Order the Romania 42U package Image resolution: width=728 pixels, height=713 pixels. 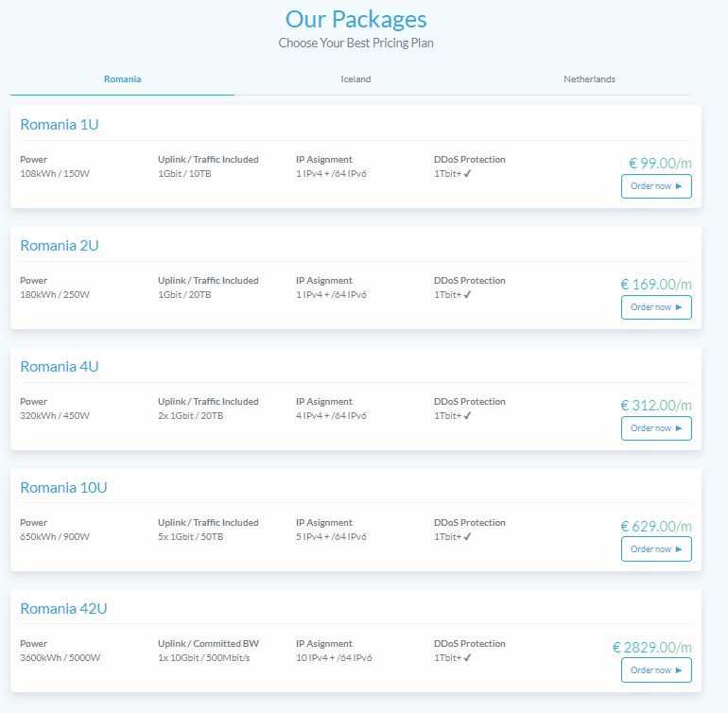(x=656, y=670)
